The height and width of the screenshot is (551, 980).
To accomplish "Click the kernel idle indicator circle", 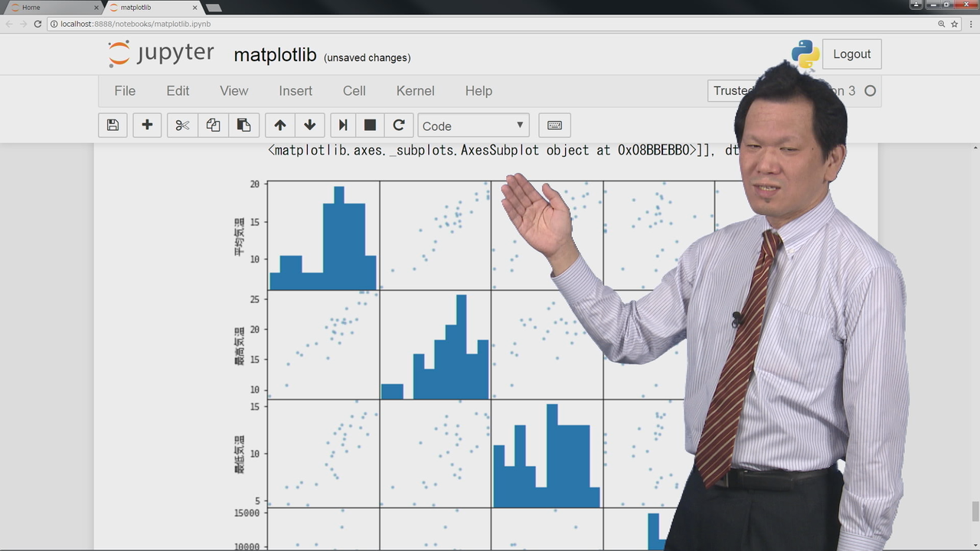I will (x=870, y=91).
